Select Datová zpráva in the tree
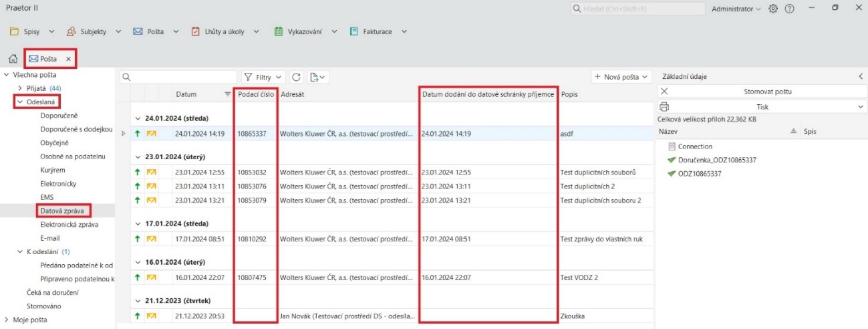 [x=61, y=211]
